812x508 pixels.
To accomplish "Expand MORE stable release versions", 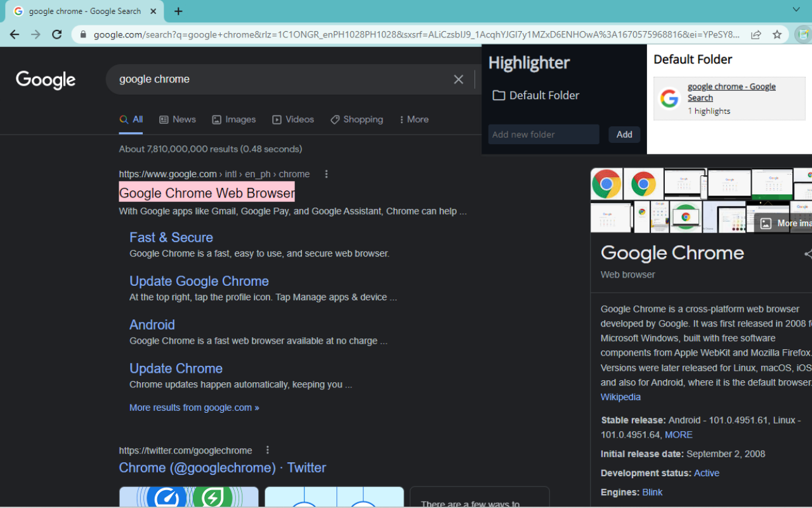I will (679, 435).
